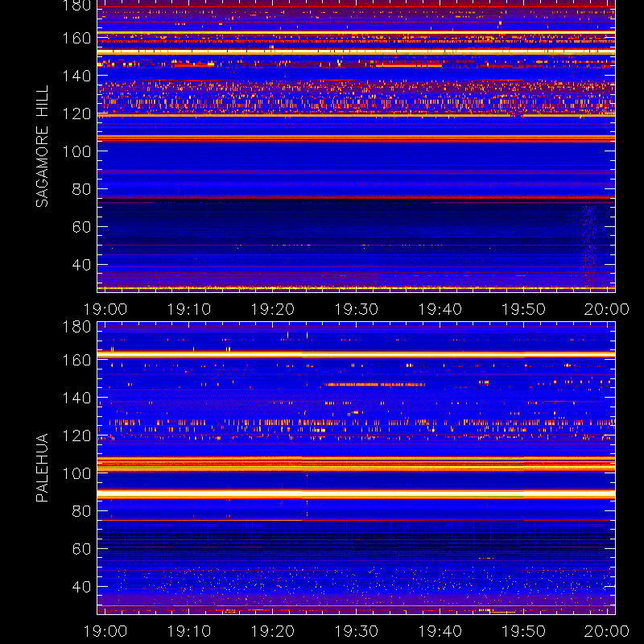The width and height of the screenshot is (644, 644).
Task: Click 19:30 under the Palehua plot
Action: click(356, 631)
